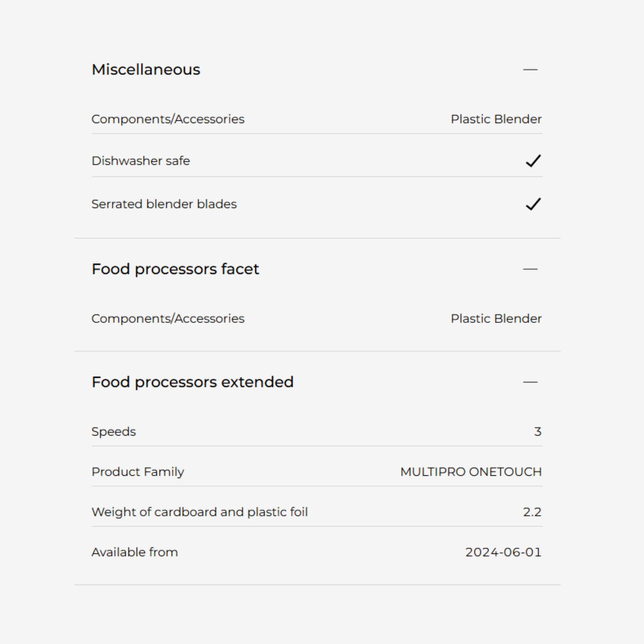
Task: Click the Serrated blender blades checkmark
Action: click(x=533, y=204)
